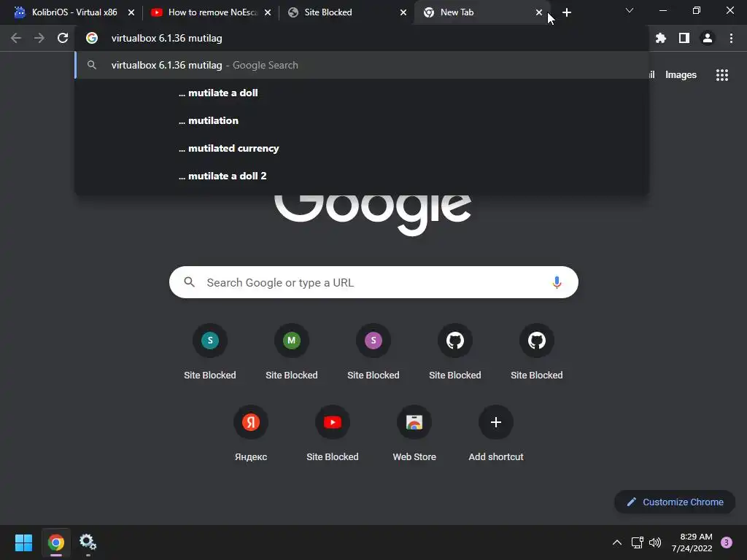This screenshot has width=747, height=560.
Task: Go forward to next page
Action: tap(39, 38)
